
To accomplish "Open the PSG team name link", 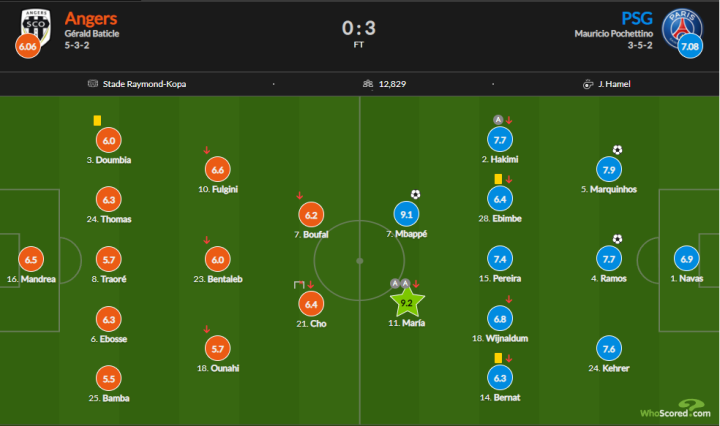I will point(637,18).
